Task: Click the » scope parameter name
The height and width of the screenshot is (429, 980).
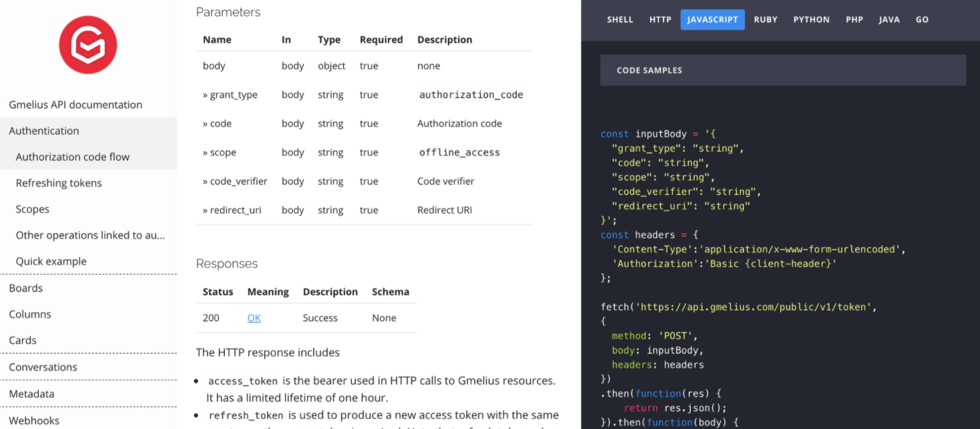Action: pos(219,153)
